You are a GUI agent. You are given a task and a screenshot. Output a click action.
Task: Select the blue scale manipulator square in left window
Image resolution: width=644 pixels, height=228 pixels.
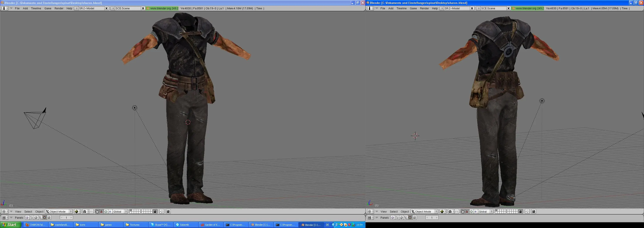tap(110, 211)
